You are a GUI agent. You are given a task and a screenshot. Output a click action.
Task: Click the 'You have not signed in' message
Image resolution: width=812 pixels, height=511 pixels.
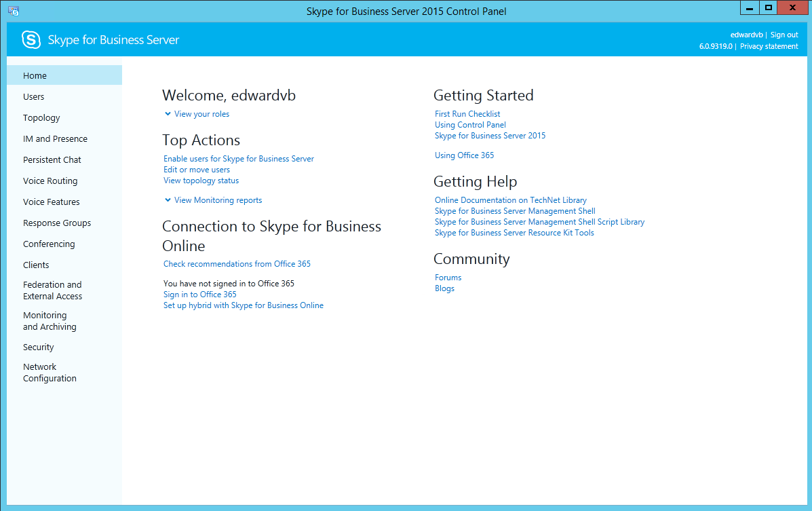pyautogui.click(x=229, y=284)
